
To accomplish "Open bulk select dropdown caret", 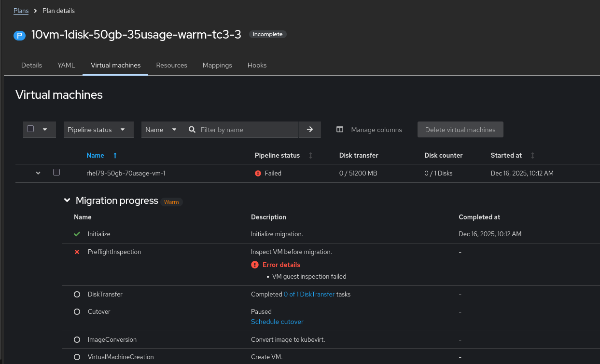I will tap(45, 129).
